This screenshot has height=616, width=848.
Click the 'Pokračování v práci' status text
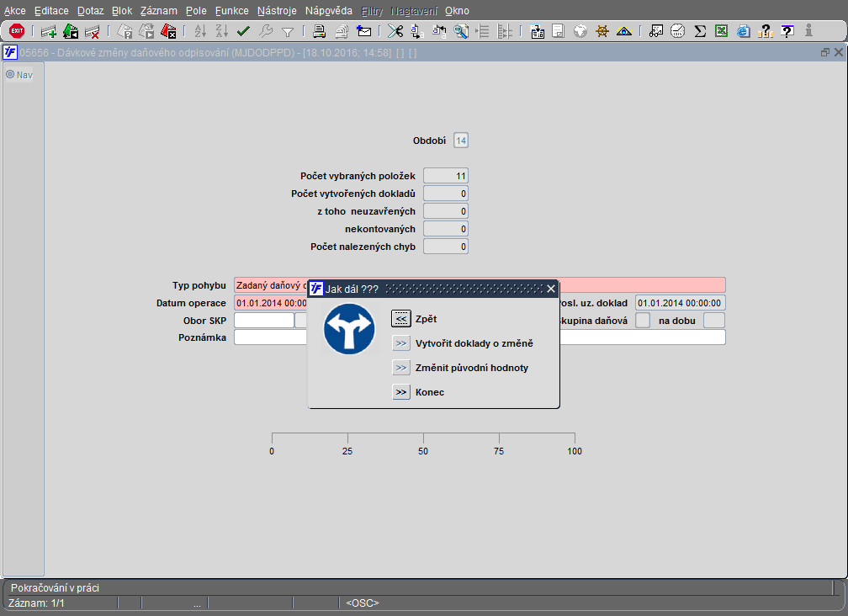click(55, 588)
